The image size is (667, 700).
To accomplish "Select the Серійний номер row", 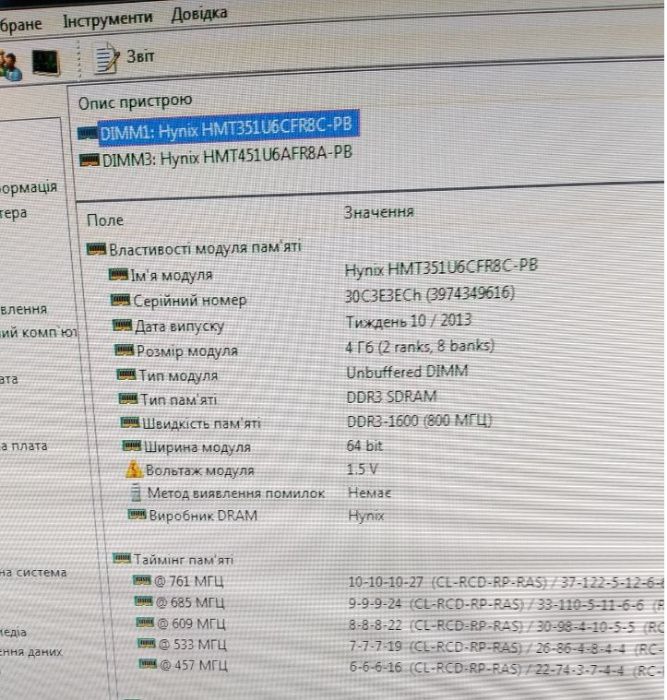I will pos(190,300).
